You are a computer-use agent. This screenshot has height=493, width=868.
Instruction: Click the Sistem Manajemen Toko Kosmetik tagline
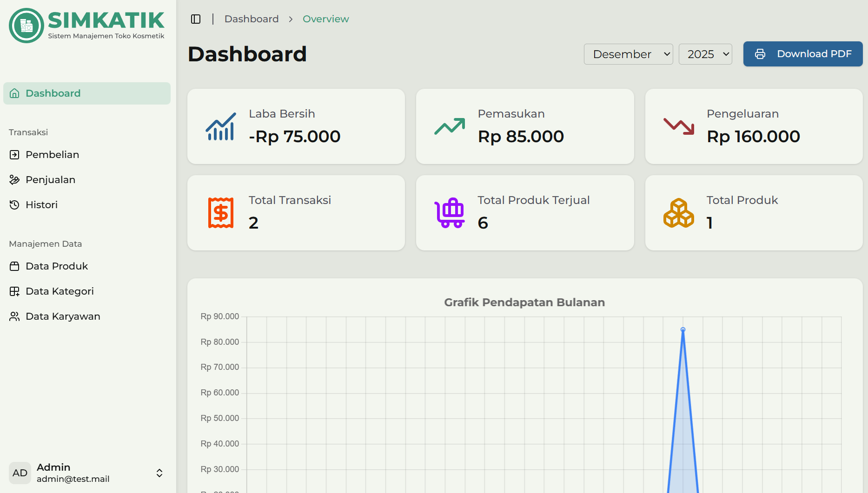pyautogui.click(x=106, y=36)
